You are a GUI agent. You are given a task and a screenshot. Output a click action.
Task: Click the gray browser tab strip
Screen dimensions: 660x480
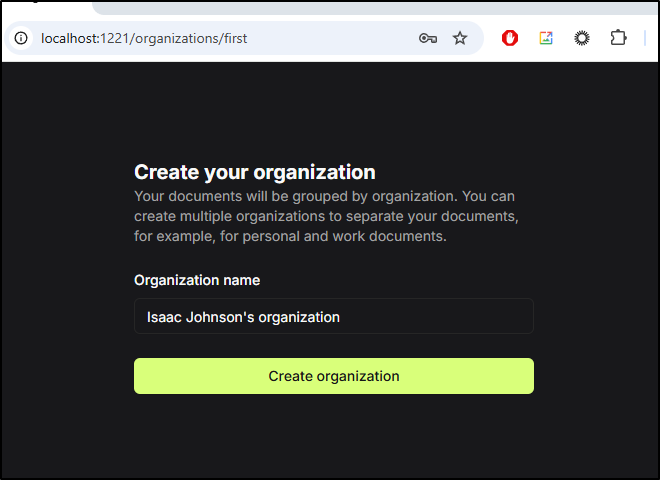tap(375, 8)
